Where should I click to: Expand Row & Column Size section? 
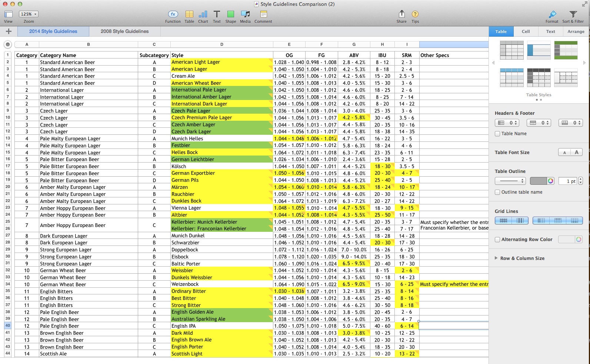click(496, 258)
